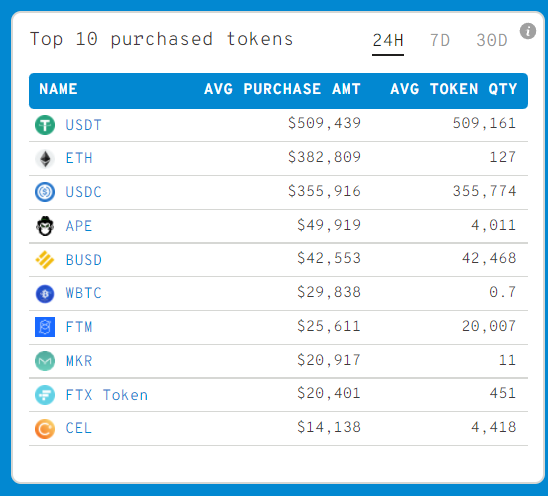Click the USDT Tether token icon
The width and height of the screenshot is (548, 496).
[45, 125]
